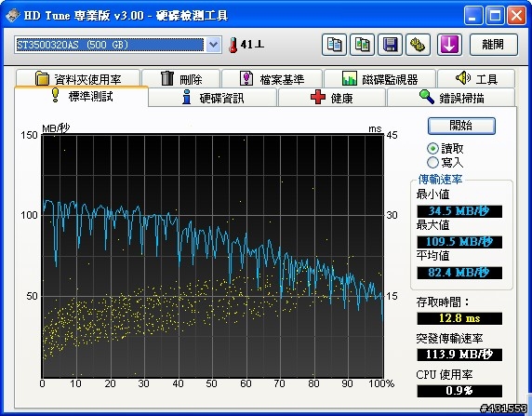Click the trash can icon on 刪除 tab

pos(166,78)
